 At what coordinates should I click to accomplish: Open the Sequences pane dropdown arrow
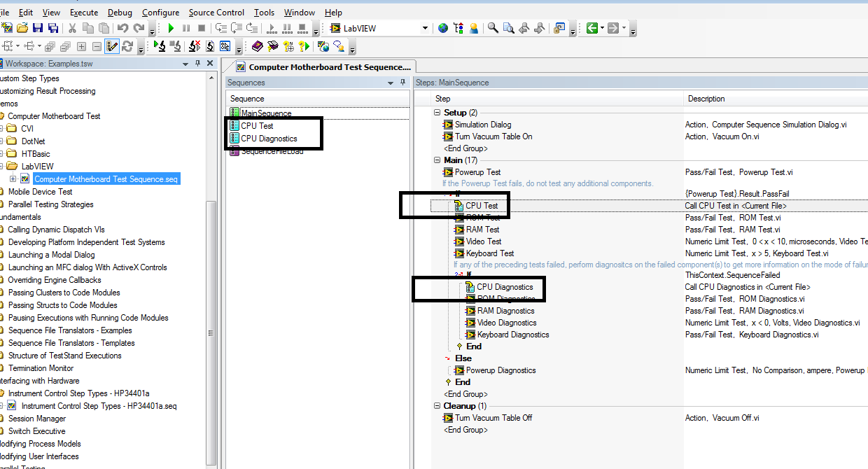pyautogui.click(x=391, y=83)
